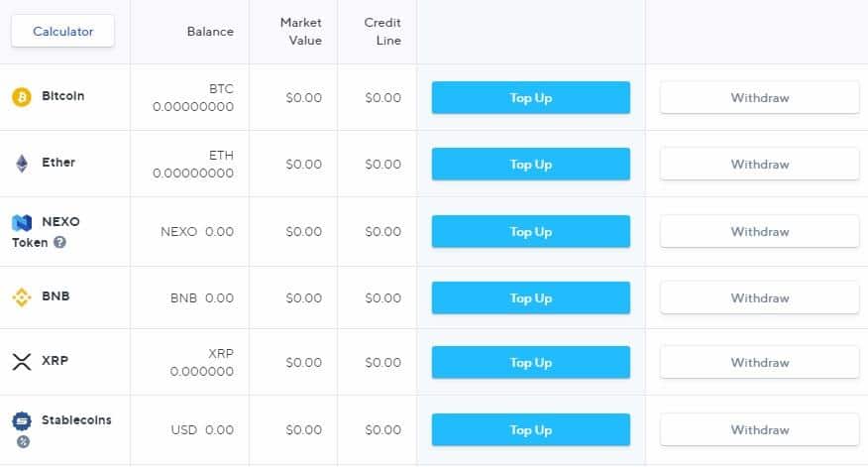This screenshot has height=467, width=868.
Task: Top up BNB
Action: (x=530, y=298)
